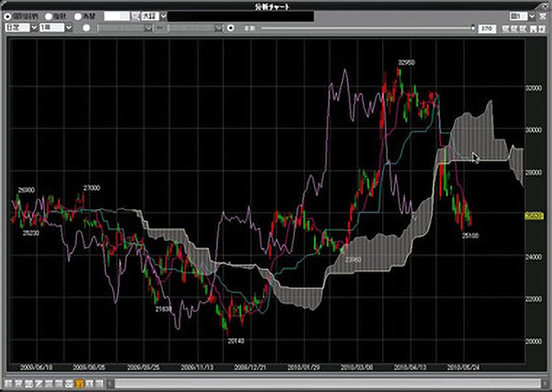552x392 pixels.
Task: Click the display-range slider in the top toolbar
Action: (367, 28)
